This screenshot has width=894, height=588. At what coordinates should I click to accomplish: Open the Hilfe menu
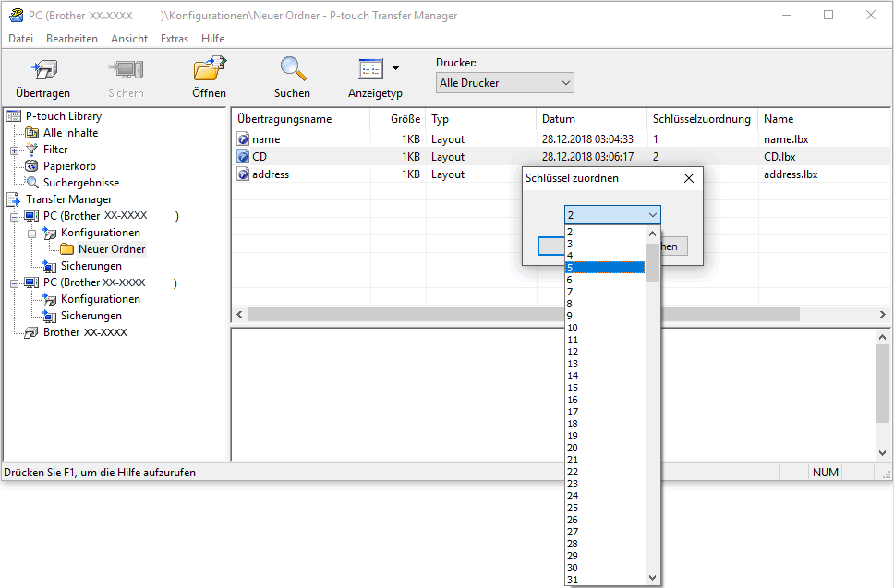pyautogui.click(x=212, y=39)
